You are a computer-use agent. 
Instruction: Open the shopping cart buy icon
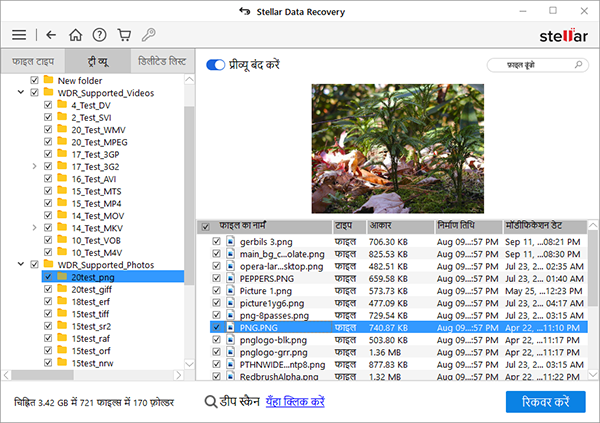click(x=124, y=35)
